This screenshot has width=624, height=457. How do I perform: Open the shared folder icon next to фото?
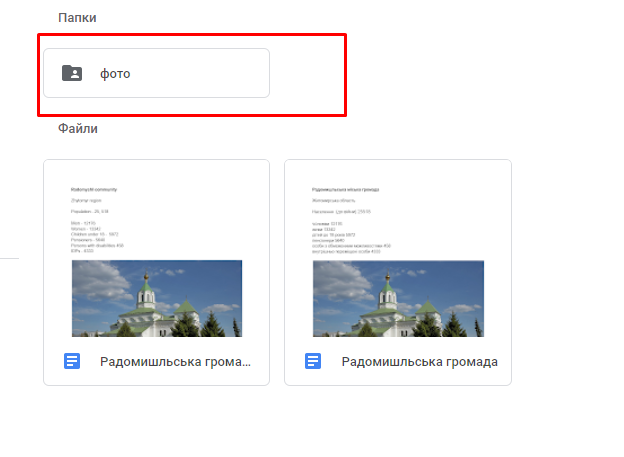(x=72, y=73)
